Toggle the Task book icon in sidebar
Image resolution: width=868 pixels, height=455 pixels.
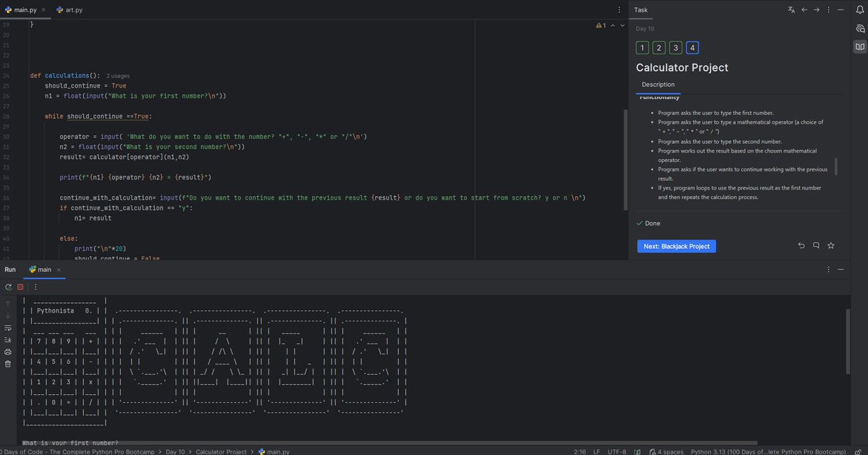pos(860,47)
